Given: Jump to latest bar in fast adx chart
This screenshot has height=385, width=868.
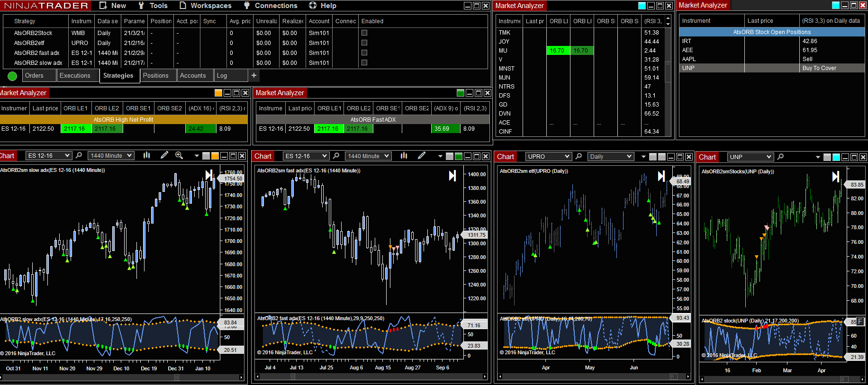Looking at the screenshot, I should point(452,176).
